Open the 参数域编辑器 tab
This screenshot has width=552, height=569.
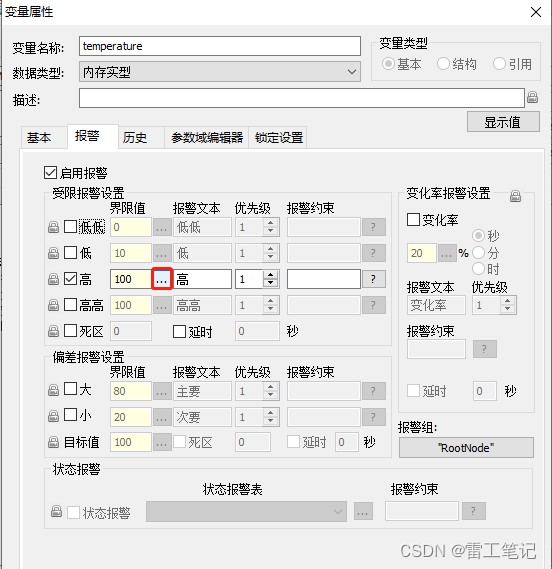pos(207,138)
